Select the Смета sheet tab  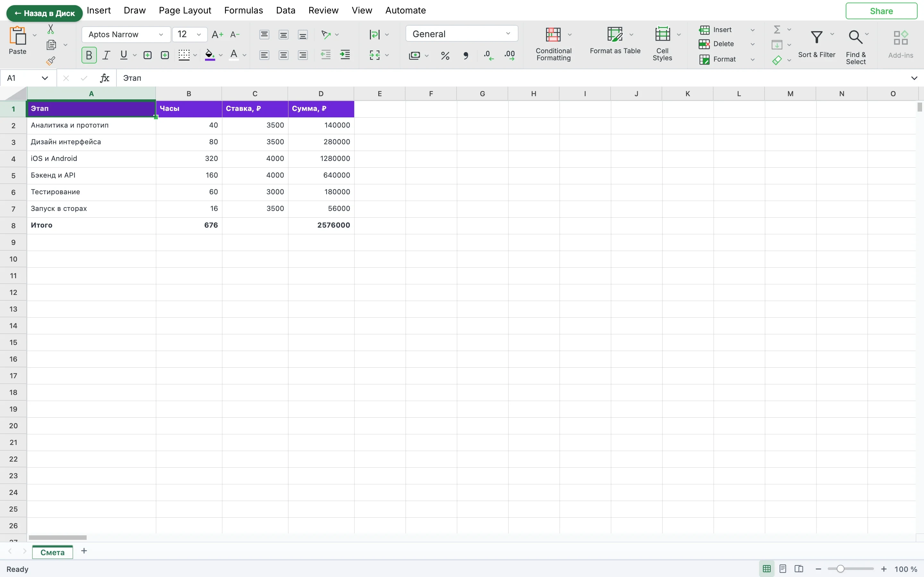(x=52, y=552)
